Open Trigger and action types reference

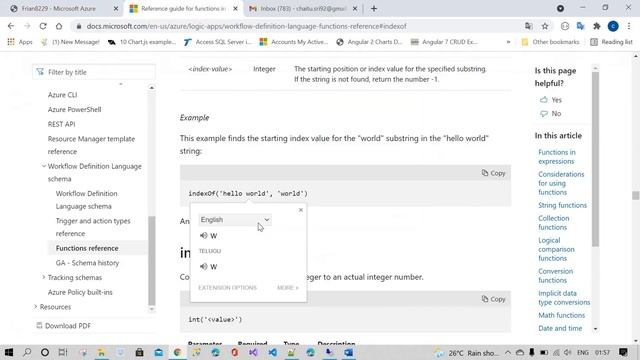(x=93, y=227)
